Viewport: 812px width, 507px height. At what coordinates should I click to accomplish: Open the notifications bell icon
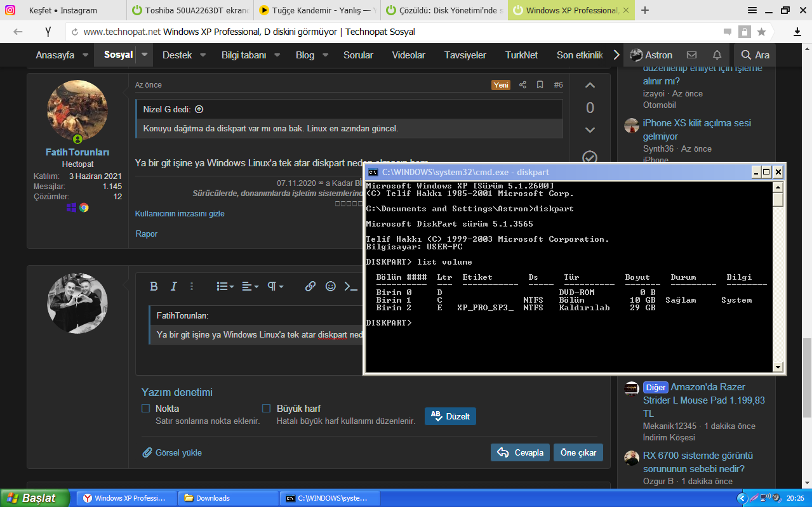point(717,55)
